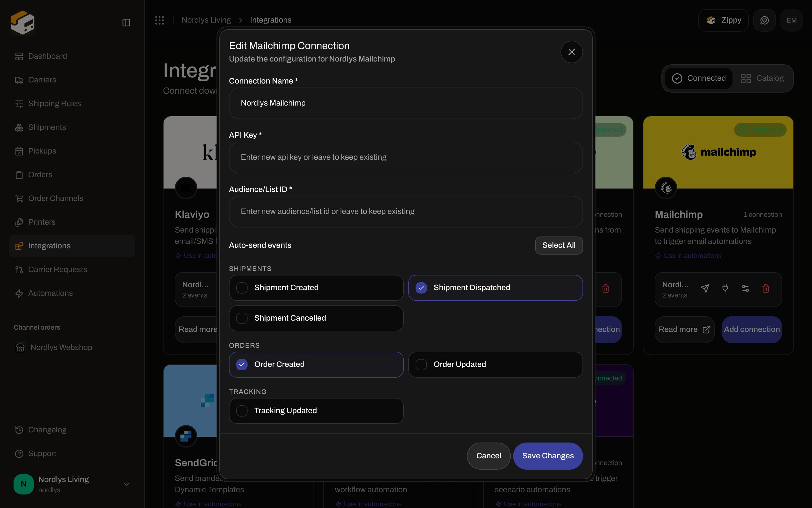Click the Dashboard sidebar icon
This screenshot has width=812, height=508.
19,56
